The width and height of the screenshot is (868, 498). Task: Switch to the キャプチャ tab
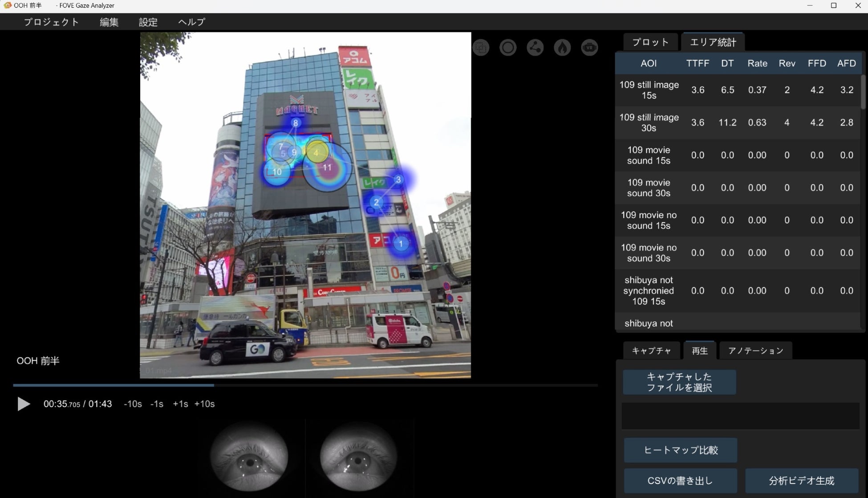651,351
